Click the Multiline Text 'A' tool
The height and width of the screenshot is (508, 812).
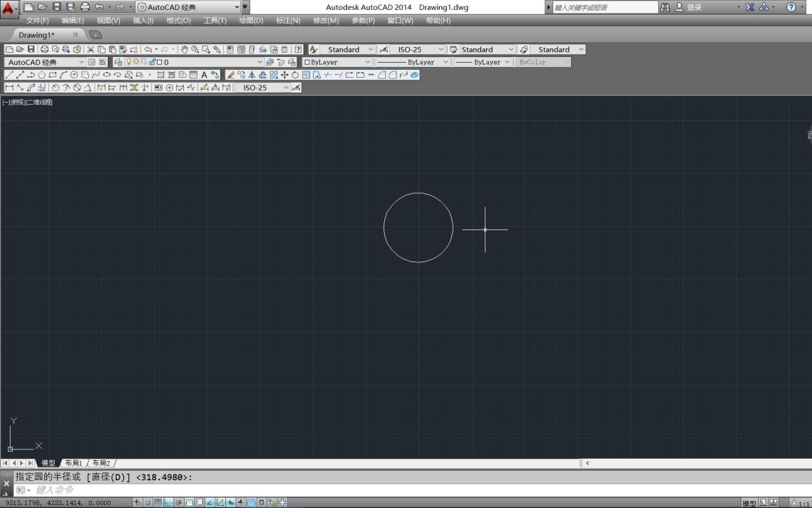coord(204,75)
